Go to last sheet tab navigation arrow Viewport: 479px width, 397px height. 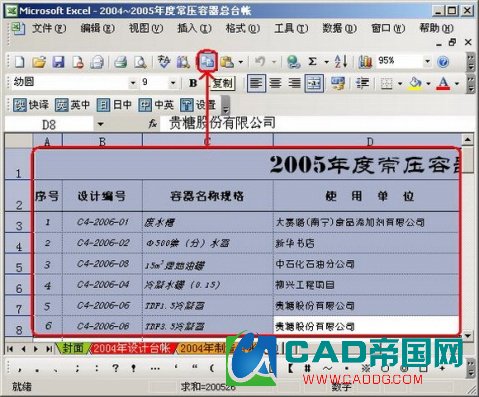click(x=49, y=349)
